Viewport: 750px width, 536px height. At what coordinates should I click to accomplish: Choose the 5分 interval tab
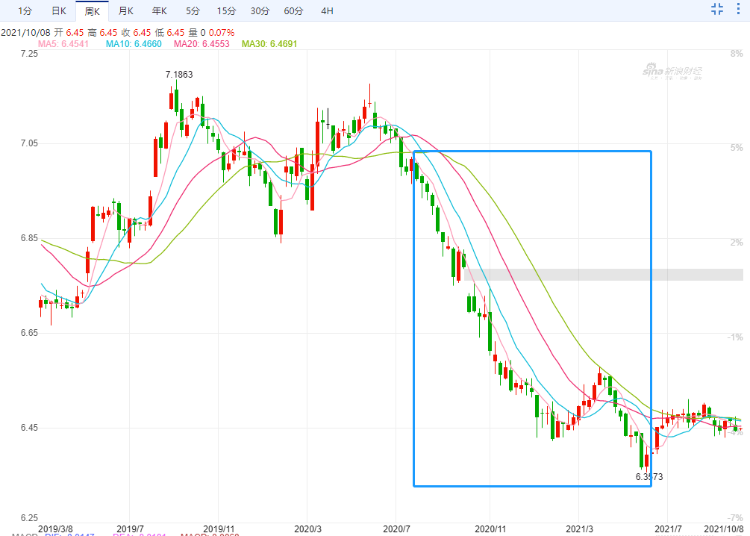click(x=192, y=11)
